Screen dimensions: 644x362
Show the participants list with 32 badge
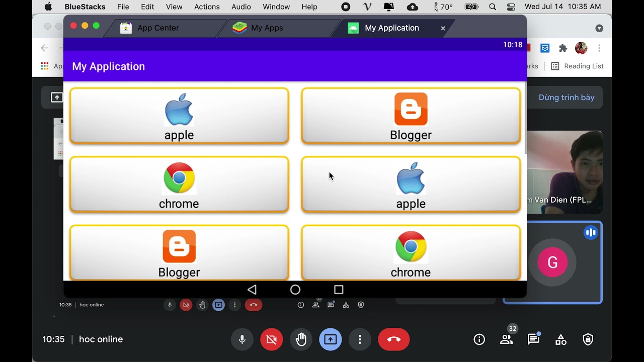pos(507,339)
